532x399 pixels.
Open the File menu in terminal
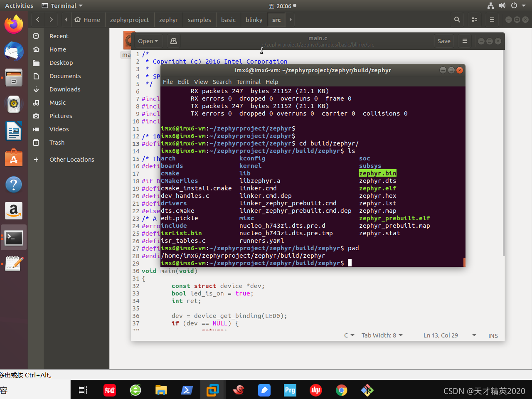click(168, 82)
